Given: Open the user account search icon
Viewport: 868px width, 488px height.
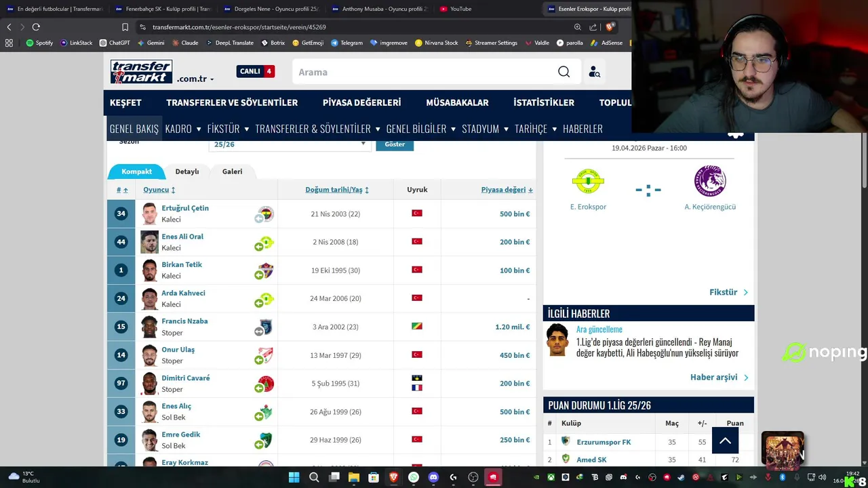Looking at the screenshot, I should tap(594, 72).
